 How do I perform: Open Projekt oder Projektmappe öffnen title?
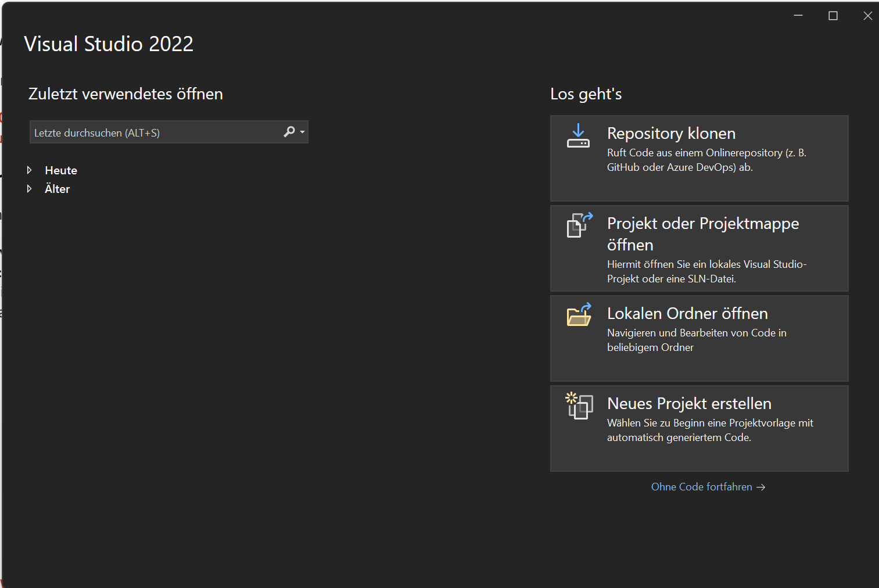tap(702, 224)
